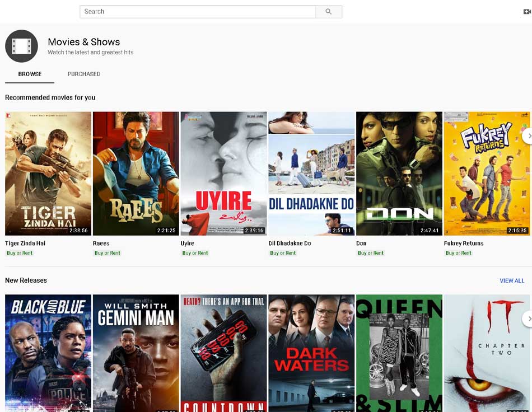Show next recommended movies with the arrow
532x412 pixels.
[528, 135]
